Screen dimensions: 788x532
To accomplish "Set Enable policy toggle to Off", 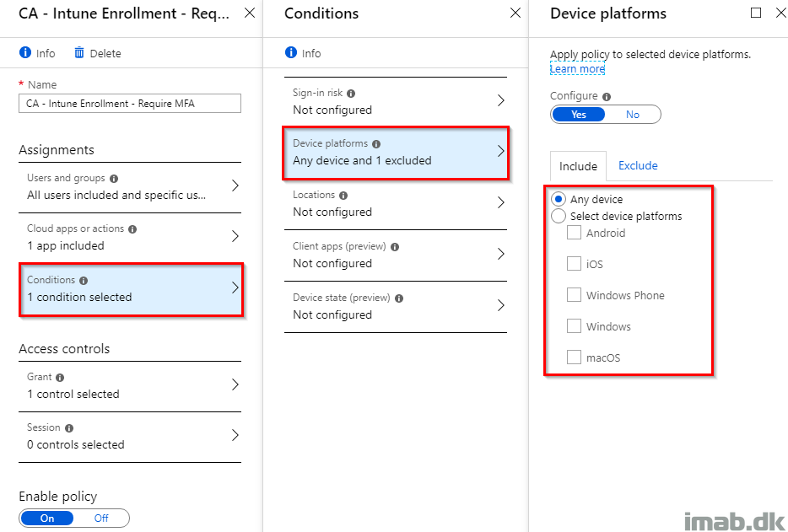I will click(101, 519).
